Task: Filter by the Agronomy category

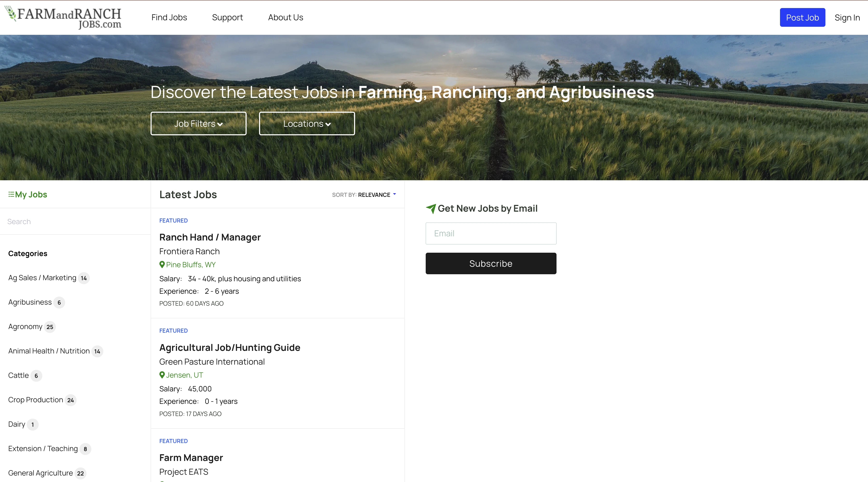Action: (25, 327)
